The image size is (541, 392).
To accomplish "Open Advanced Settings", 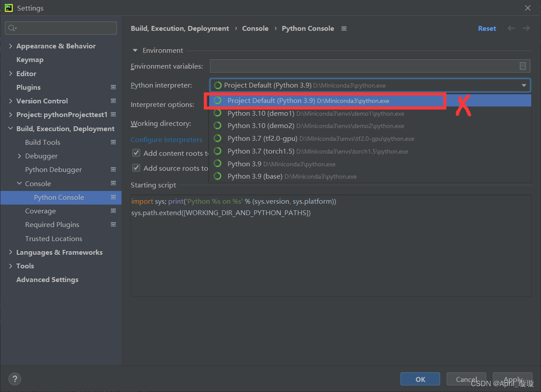I will pos(48,279).
